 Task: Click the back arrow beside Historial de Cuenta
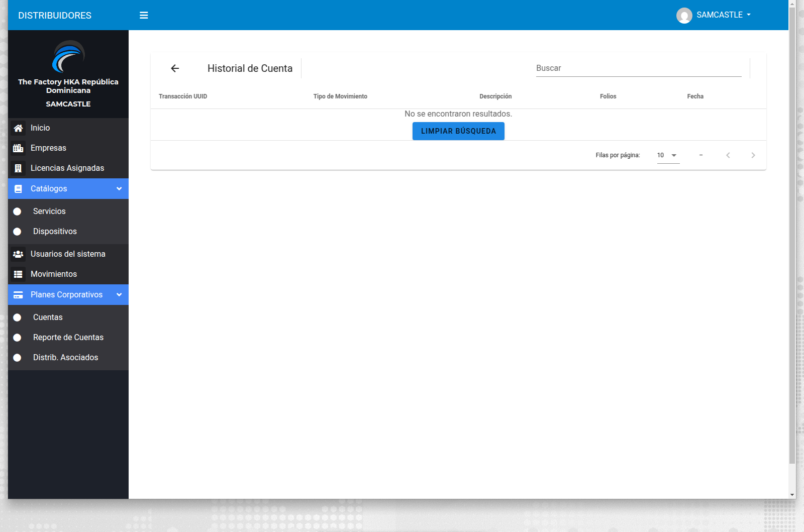point(175,68)
